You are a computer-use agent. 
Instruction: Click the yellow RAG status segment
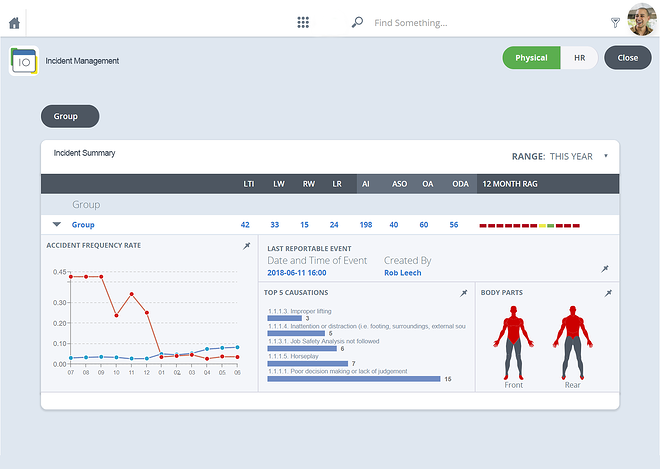point(542,226)
